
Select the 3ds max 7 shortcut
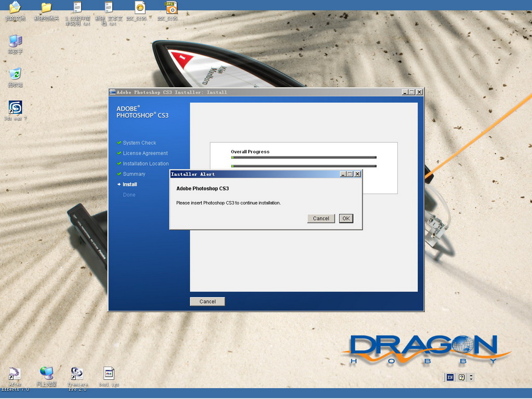point(15,111)
